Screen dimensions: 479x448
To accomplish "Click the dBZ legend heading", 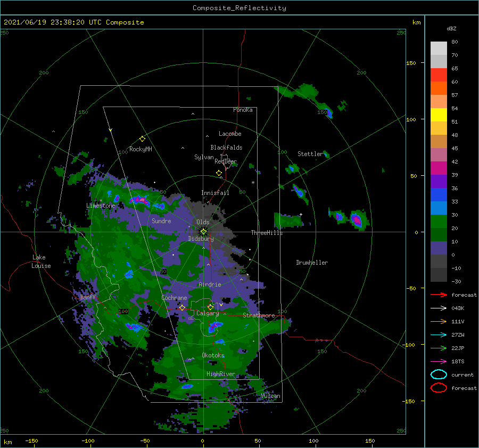I will pos(451,28).
